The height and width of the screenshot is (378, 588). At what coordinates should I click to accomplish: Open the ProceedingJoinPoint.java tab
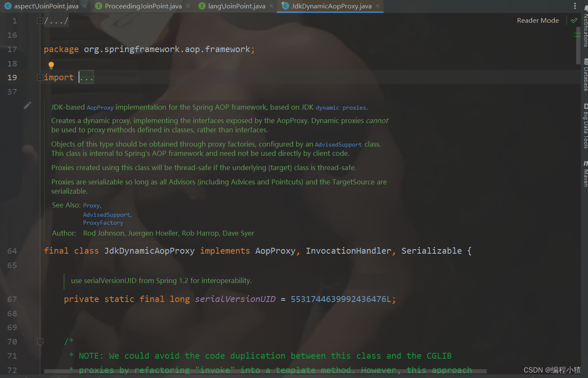click(143, 6)
